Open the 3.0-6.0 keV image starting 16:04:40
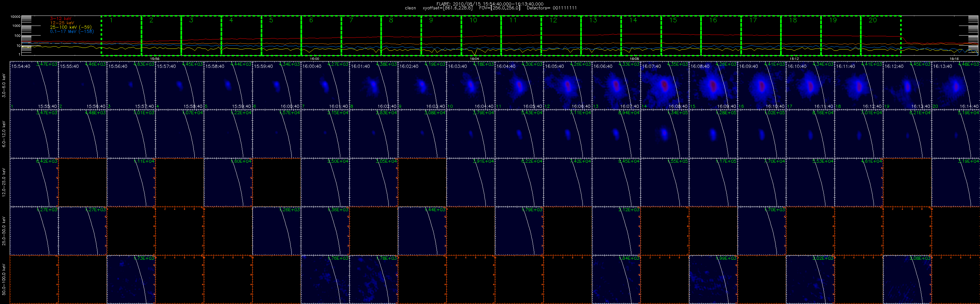 coord(519,86)
